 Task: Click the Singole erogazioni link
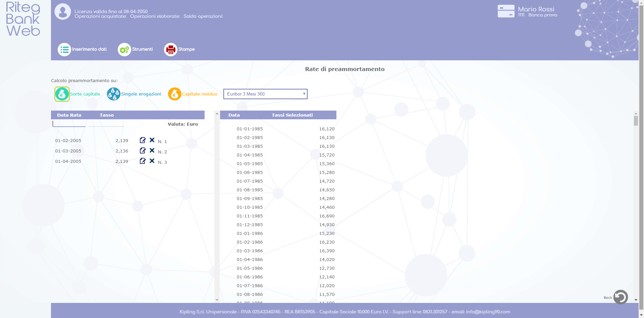click(141, 94)
